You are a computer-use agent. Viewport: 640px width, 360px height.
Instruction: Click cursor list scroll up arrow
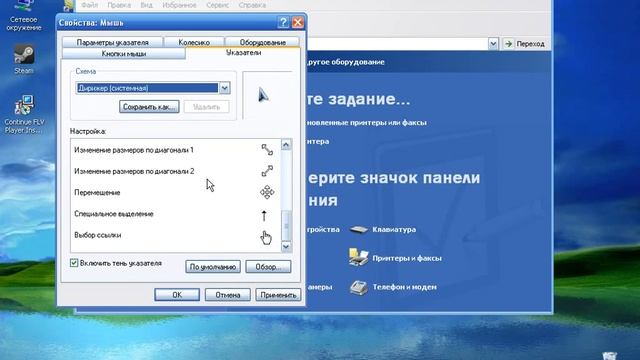286,145
